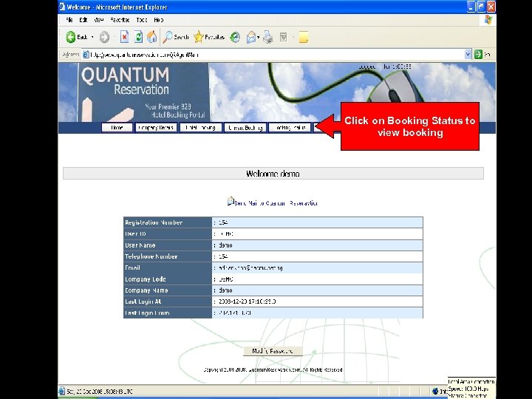The height and width of the screenshot is (399, 532).
Task: Expand the address bar dropdown arrow
Action: (x=468, y=54)
